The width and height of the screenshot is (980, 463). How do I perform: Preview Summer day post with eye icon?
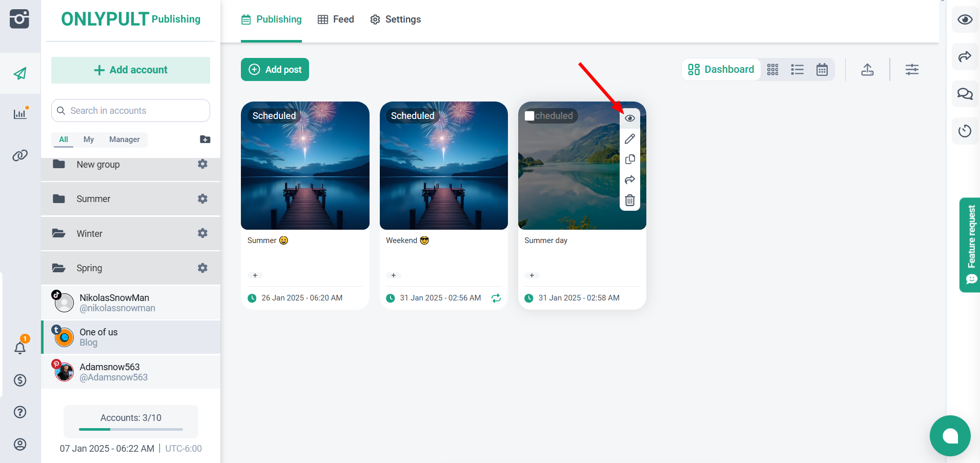pos(630,118)
